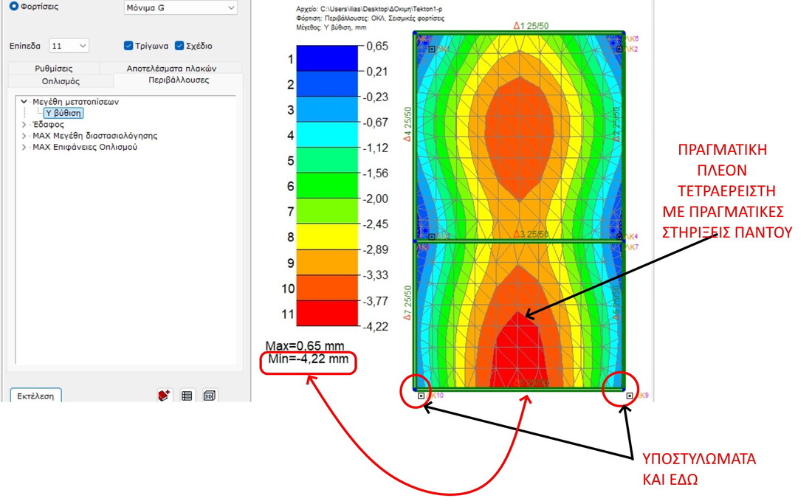Switch to the Ρυθμίσεις tab
The image size is (812, 504).
[54, 69]
